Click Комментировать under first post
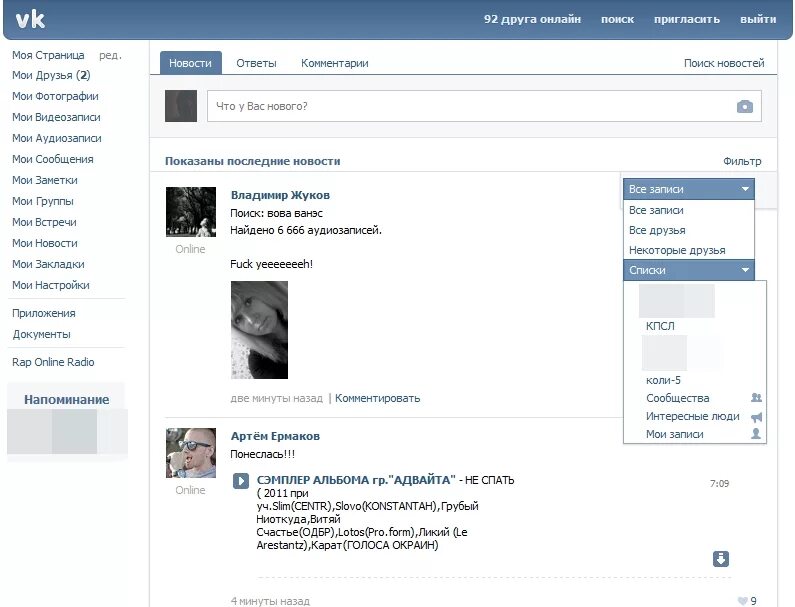 point(378,399)
